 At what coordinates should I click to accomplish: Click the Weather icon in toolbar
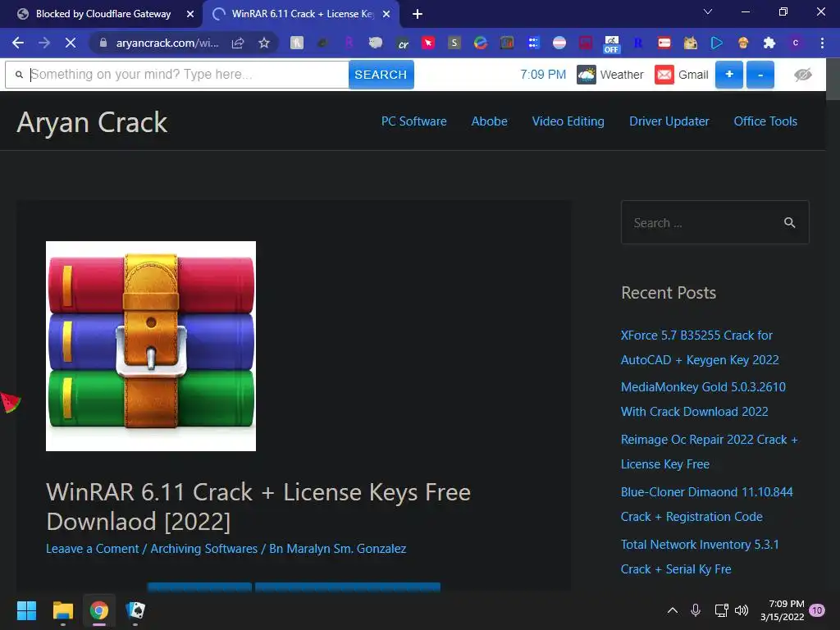pos(586,75)
